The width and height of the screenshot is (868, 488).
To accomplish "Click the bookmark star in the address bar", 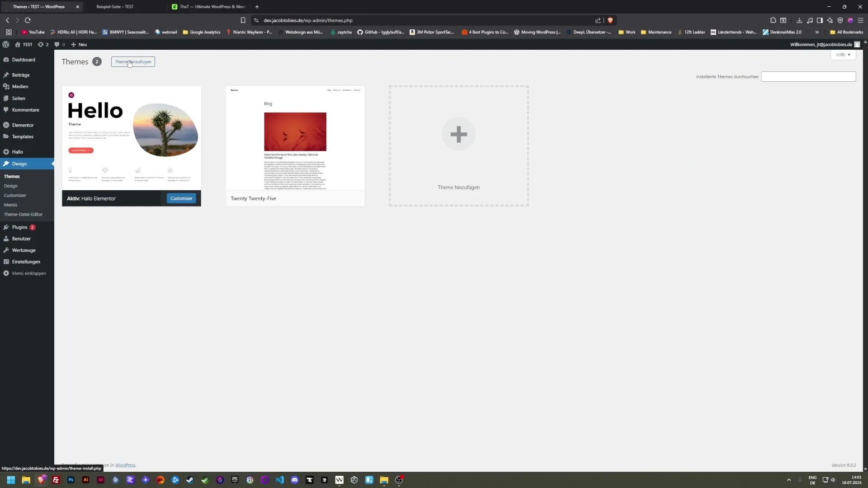I will coord(243,20).
